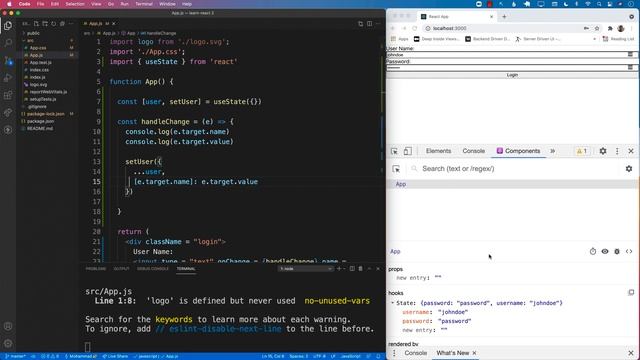The image size is (640, 360).
Task: Focus the Components search field
Action: [514, 169]
